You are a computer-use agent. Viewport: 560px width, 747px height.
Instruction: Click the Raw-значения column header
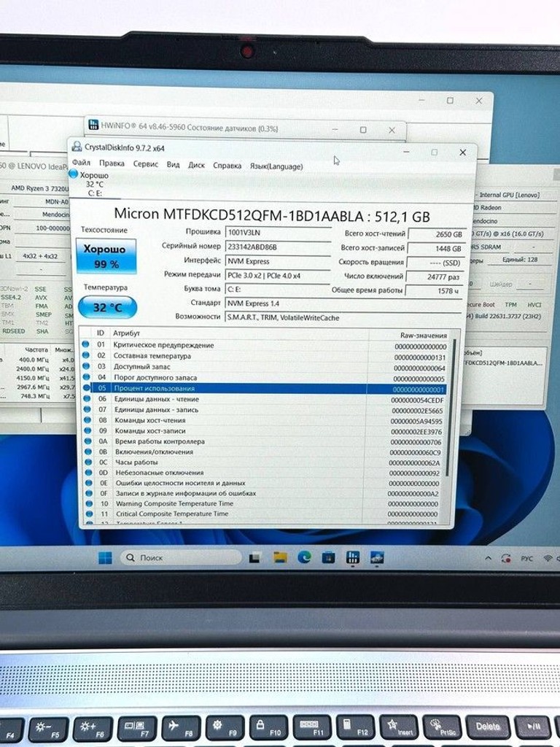(424, 336)
